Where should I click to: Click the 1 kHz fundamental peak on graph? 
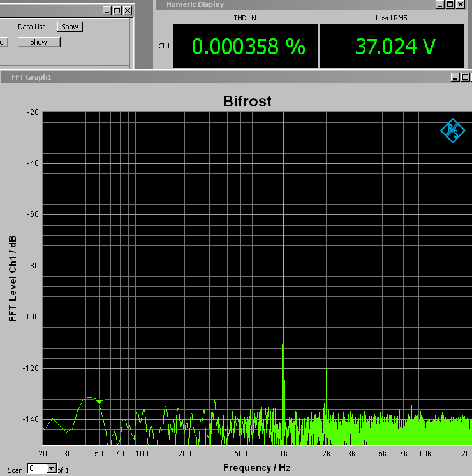284,303
